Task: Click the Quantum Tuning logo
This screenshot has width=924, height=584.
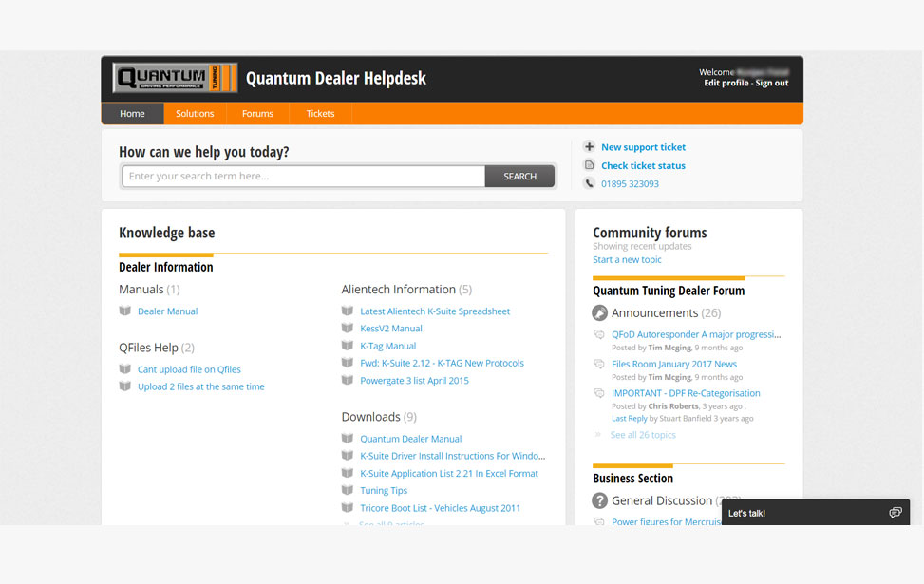Action: click(x=175, y=78)
